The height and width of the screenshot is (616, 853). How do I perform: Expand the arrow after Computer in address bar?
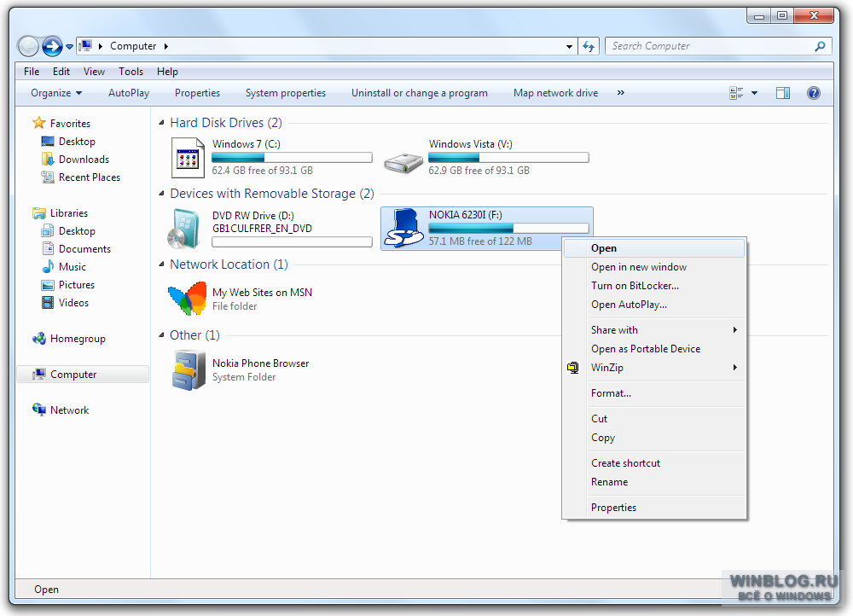click(166, 46)
